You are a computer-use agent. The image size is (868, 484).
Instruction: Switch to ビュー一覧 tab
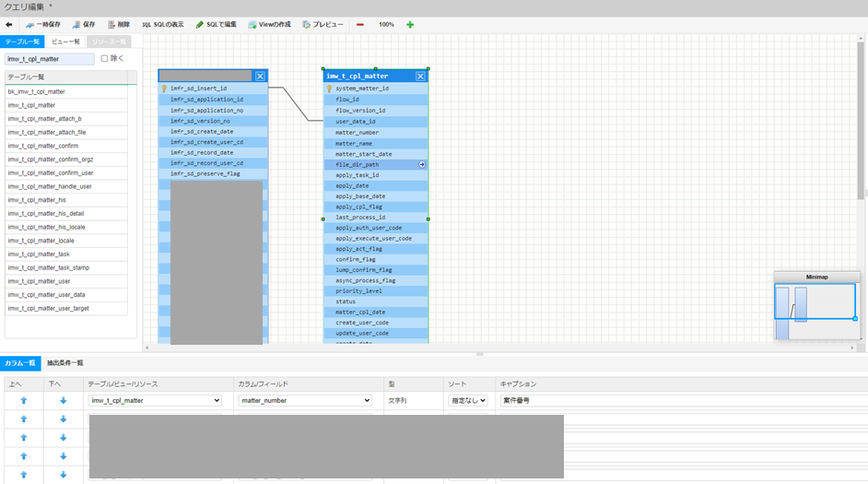click(x=65, y=41)
